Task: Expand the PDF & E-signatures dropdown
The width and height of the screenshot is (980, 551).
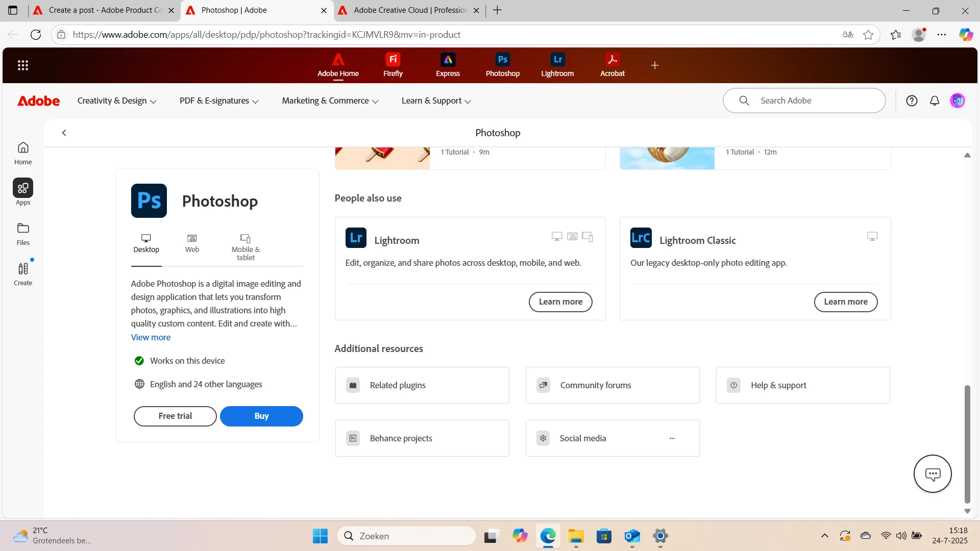Action: click(219, 101)
